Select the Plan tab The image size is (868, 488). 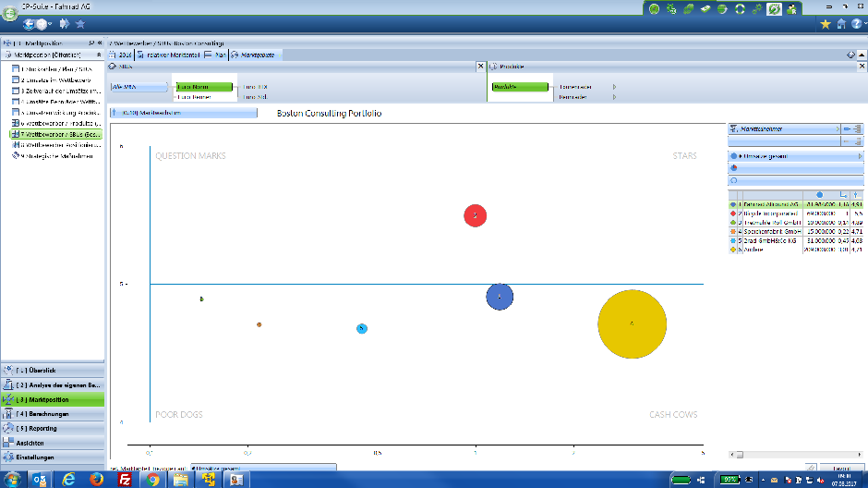215,55
